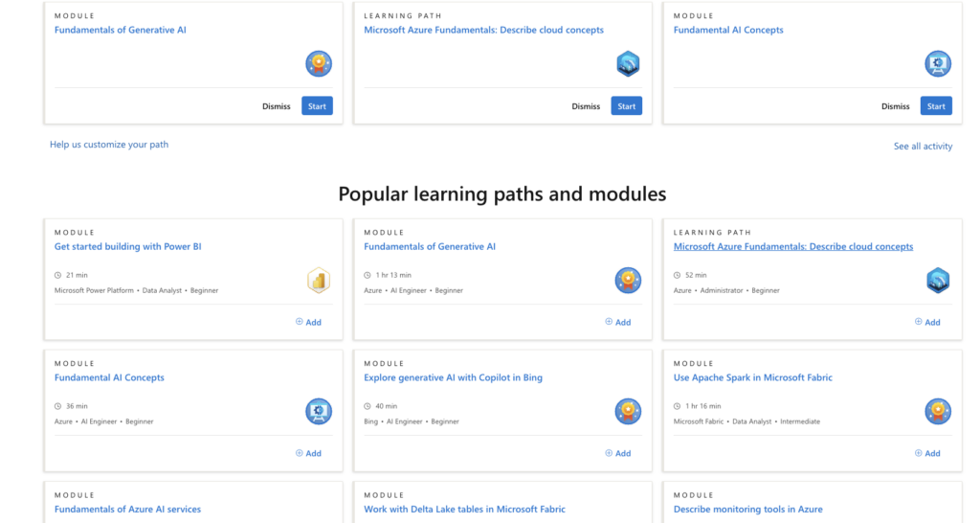Open the top Fundamentals of Generative AI title link
The height and width of the screenshot is (523, 980).
120,30
